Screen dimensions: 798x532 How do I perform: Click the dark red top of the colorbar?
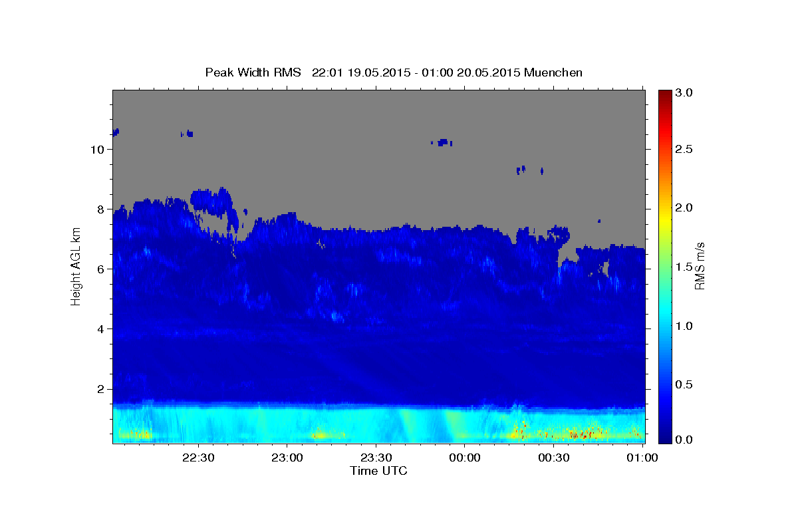tap(664, 94)
